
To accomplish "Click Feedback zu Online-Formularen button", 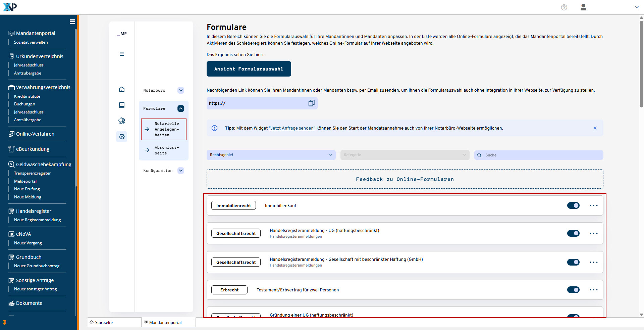I will 405,179.
